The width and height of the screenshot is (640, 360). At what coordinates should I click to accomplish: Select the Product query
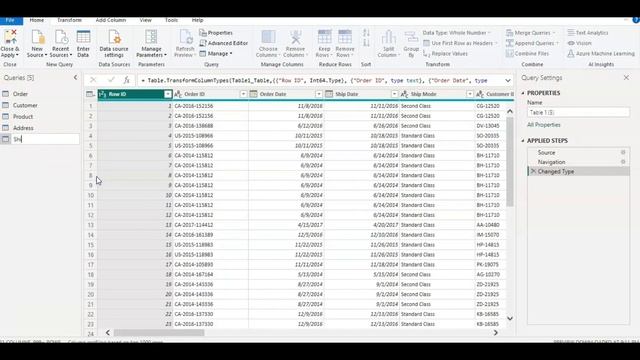[x=40, y=117]
